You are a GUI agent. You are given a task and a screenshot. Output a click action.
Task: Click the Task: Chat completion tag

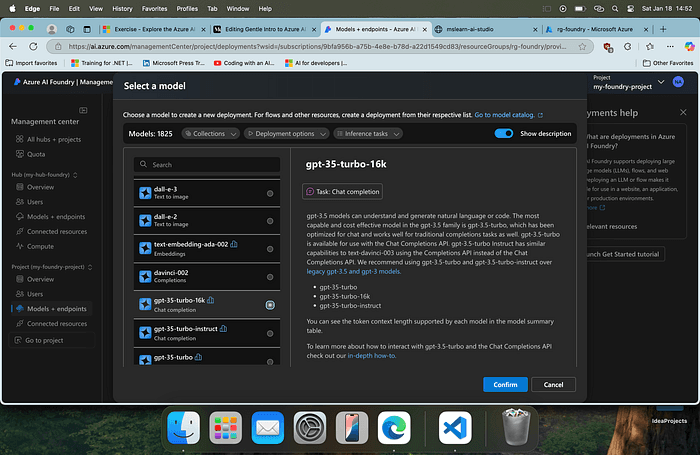click(342, 192)
